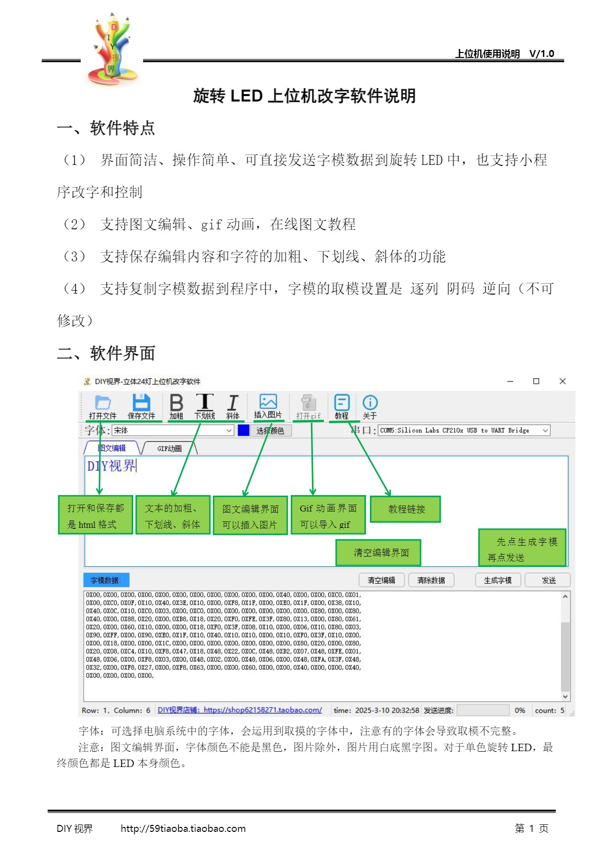Open the 字体 font combo box
The height and width of the screenshot is (868, 614).
(x=173, y=430)
